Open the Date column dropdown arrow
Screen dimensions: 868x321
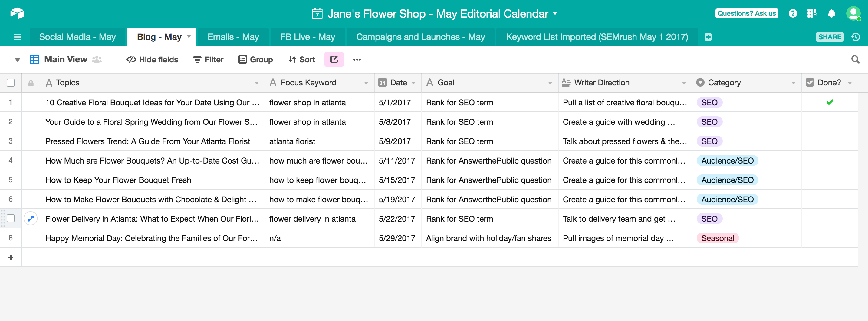tap(413, 83)
